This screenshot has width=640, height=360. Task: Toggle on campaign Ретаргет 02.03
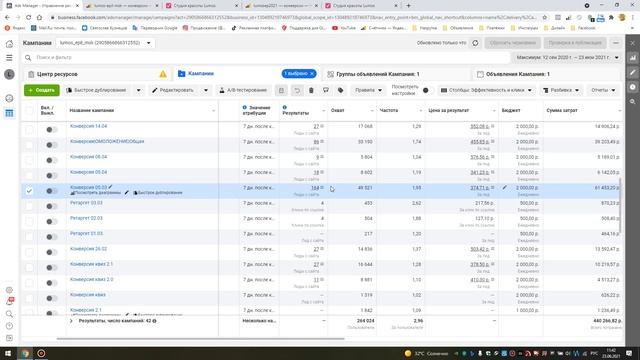tap(51, 222)
